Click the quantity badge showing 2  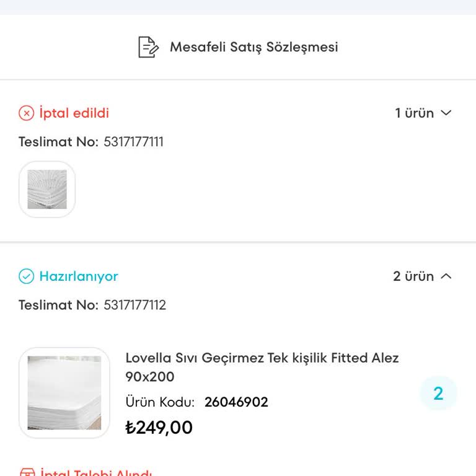click(x=438, y=393)
